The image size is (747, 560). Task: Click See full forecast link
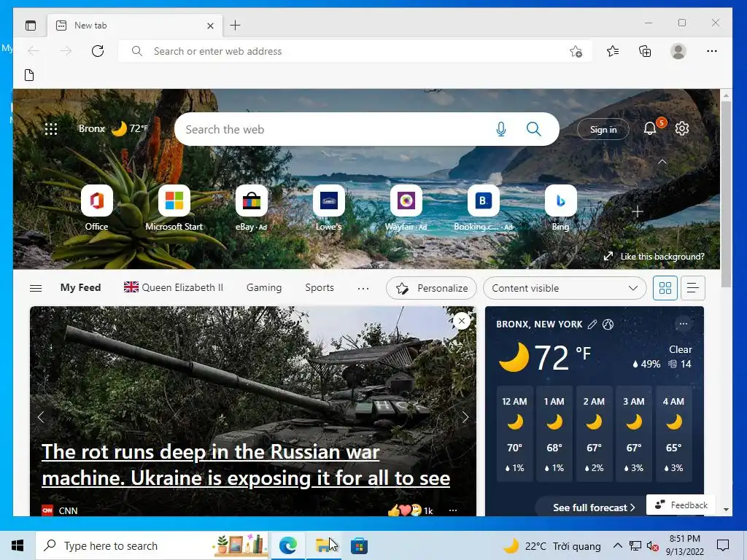(x=594, y=507)
